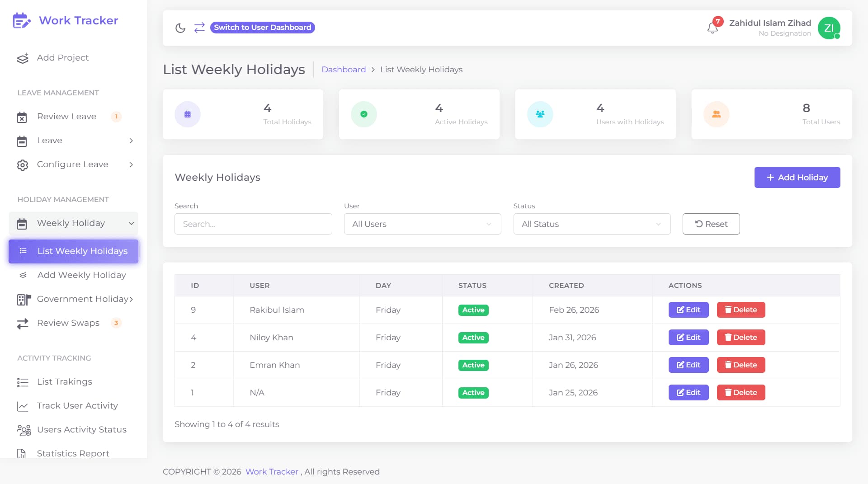
Task: Click Work Tracker footer link
Action: (272, 472)
